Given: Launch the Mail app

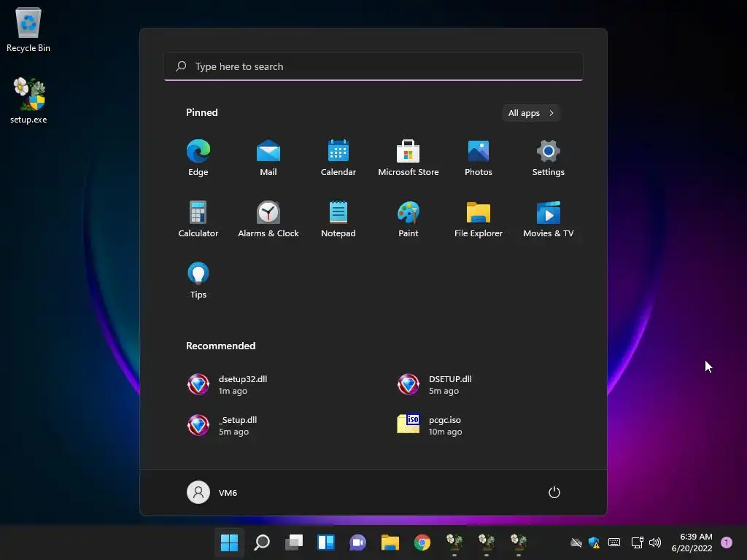Looking at the screenshot, I should point(268,157).
